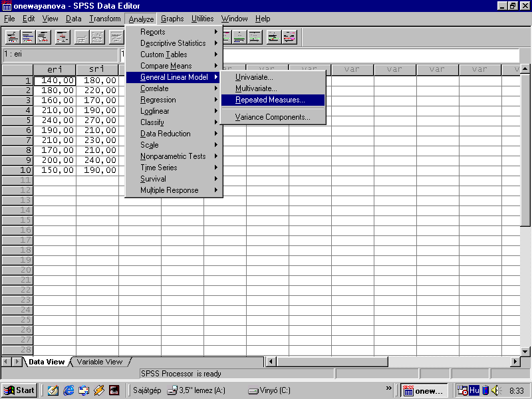532x399 pixels.
Task: Click the Print toolbar icon
Action: 44,37
